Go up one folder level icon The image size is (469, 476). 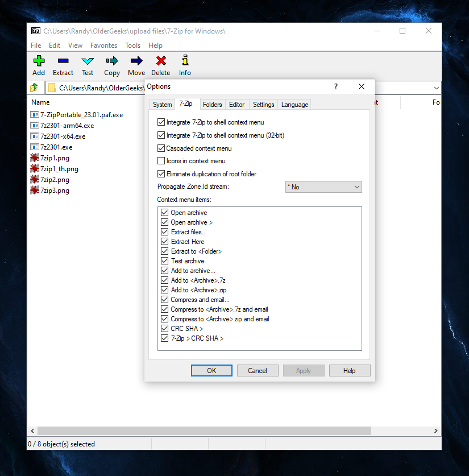coord(34,88)
